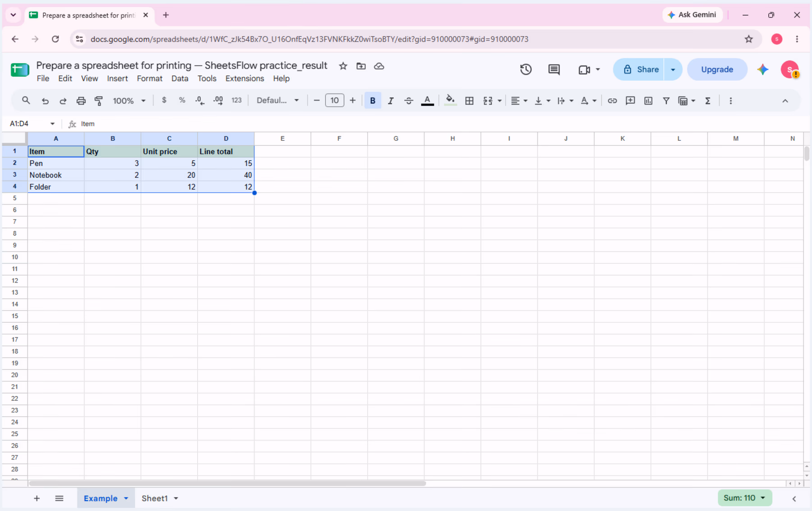
Task: Decrease decimal places icon
Action: [200, 100]
